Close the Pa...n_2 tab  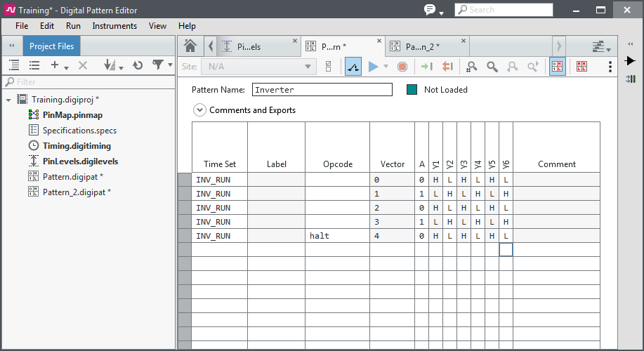point(464,41)
